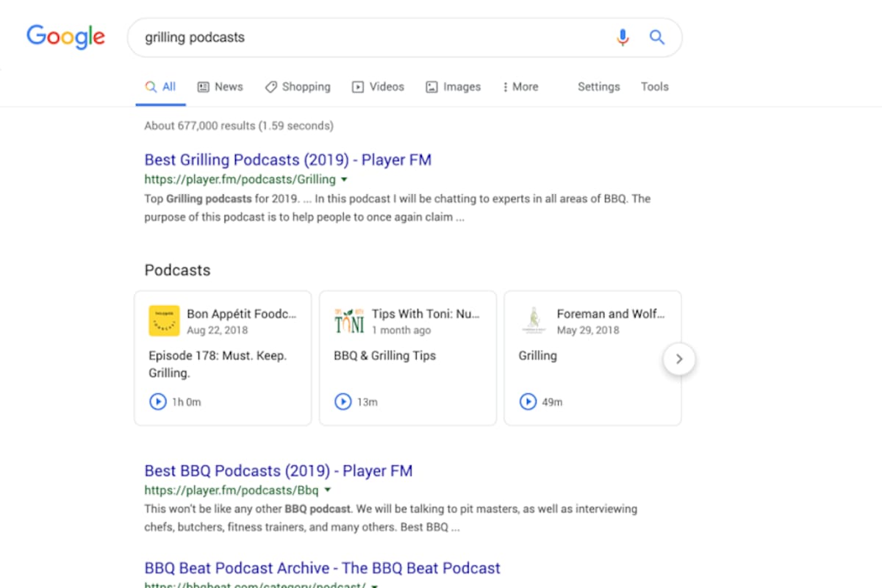Open Tips With Toni logo thumbnail
The image size is (882, 588).
click(x=349, y=321)
